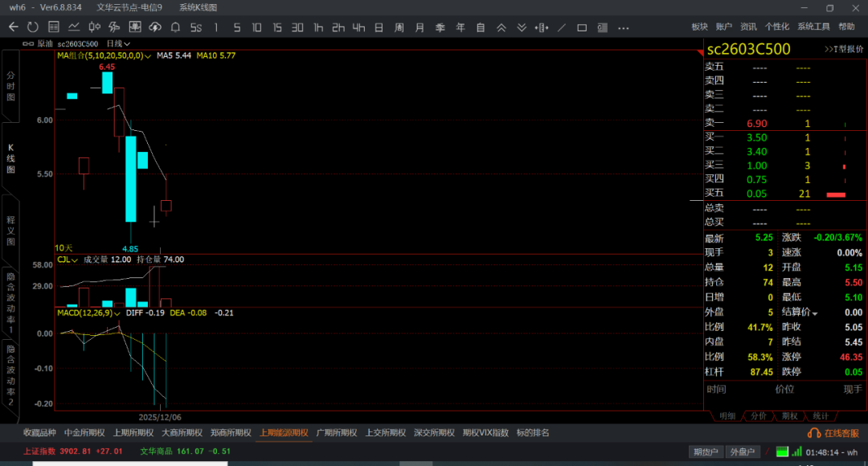Open the more options ellipsis icon

tap(624, 28)
